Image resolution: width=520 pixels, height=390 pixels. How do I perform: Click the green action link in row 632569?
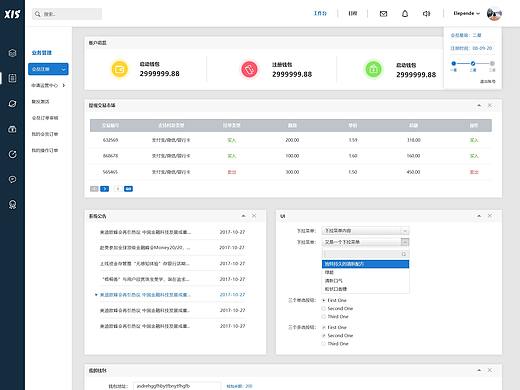pyautogui.click(x=474, y=140)
